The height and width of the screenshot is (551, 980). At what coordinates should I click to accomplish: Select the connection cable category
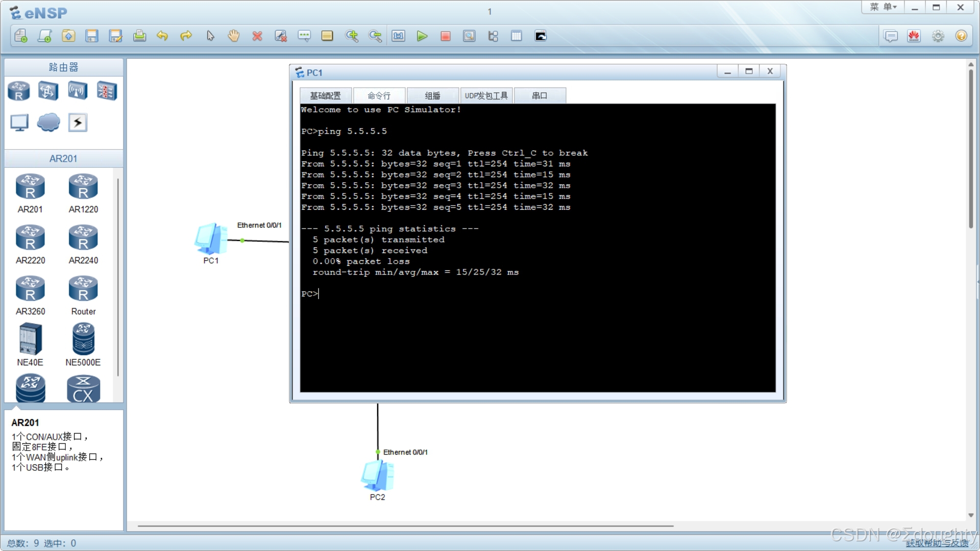click(78, 122)
